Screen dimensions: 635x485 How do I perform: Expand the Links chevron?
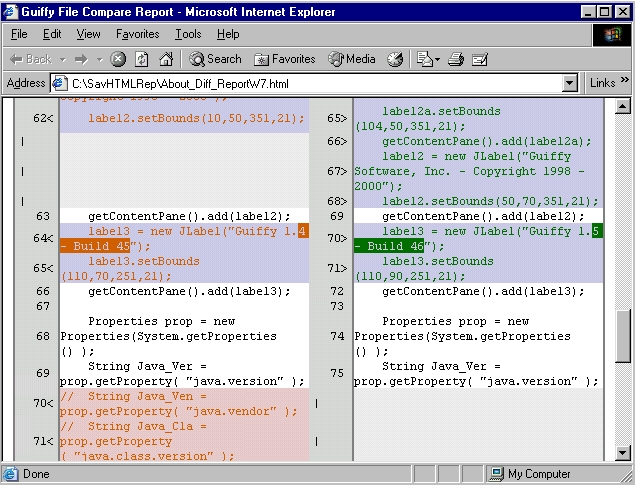(624, 80)
